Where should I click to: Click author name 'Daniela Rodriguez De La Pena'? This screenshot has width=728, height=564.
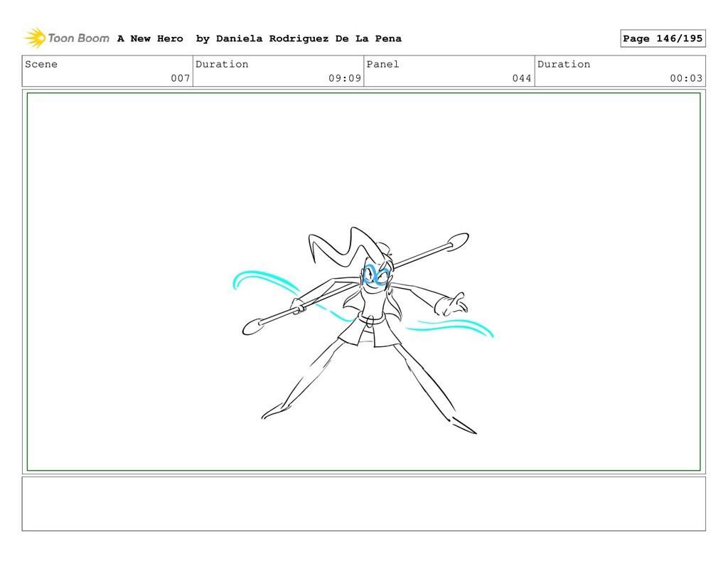[309, 38]
